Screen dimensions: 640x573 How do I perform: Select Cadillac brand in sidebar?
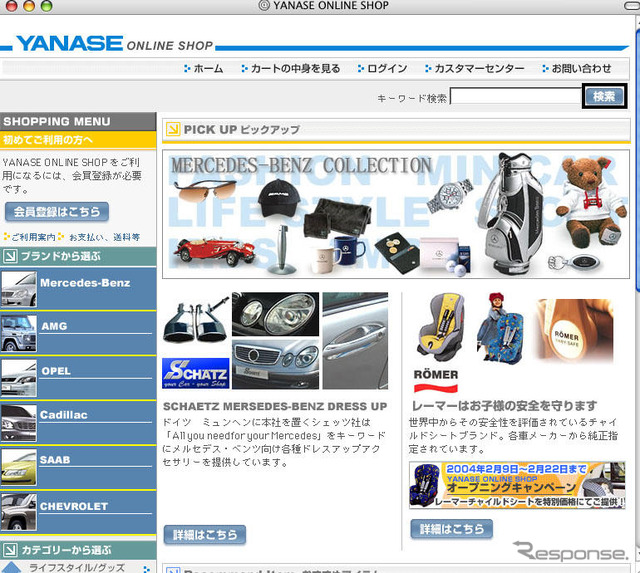[64, 415]
